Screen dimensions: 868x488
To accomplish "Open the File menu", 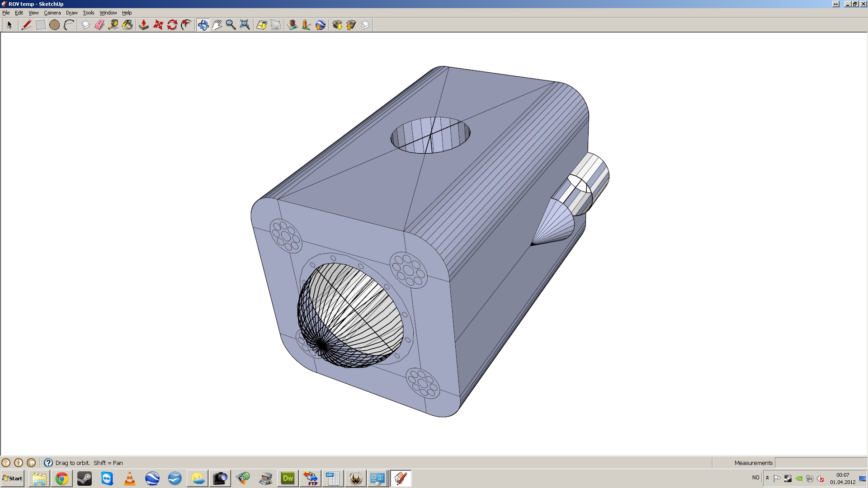I will (x=6, y=13).
